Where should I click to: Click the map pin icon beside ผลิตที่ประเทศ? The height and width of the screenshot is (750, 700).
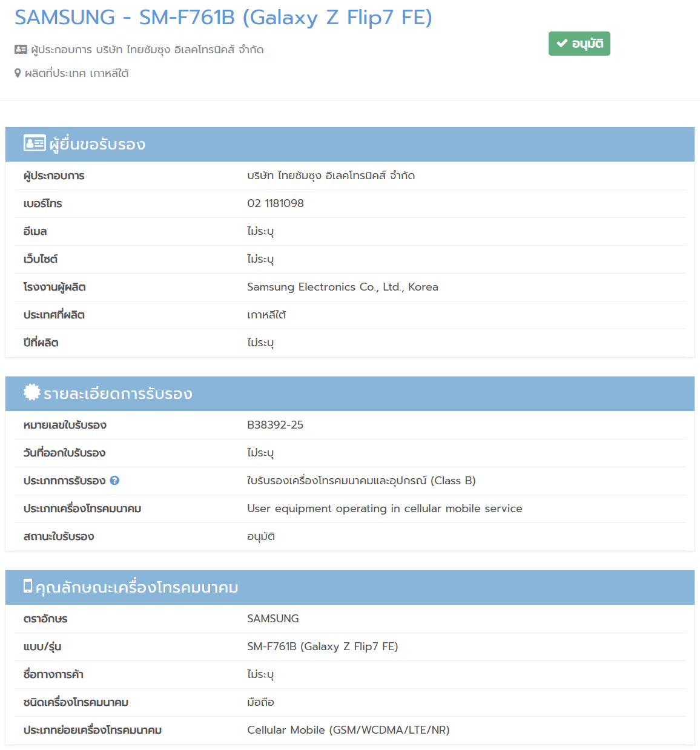tap(18, 73)
